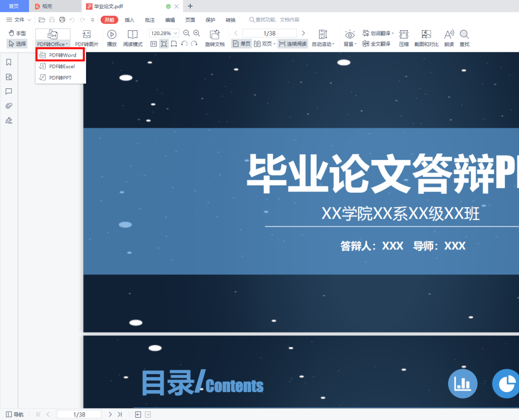Open the 文件 file menu dropdown
519x420 pixels.
19,20
